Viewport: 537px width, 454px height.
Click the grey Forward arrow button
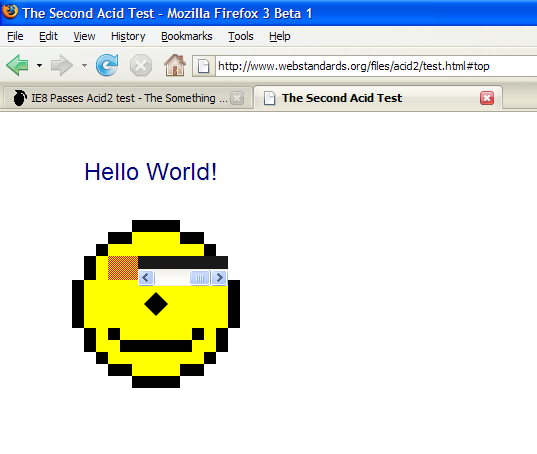pos(62,65)
